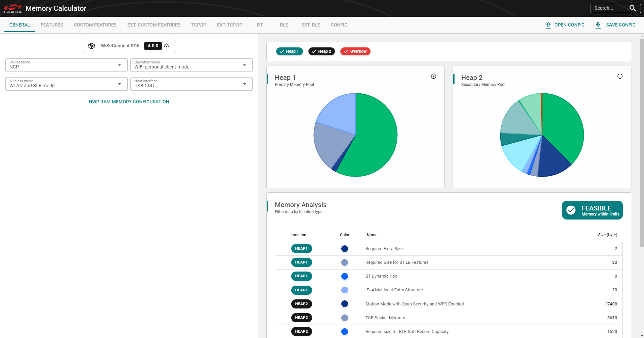Toggle the Heap 2 filter chip
Viewport: 644px width, 338px height.
point(321,51)
